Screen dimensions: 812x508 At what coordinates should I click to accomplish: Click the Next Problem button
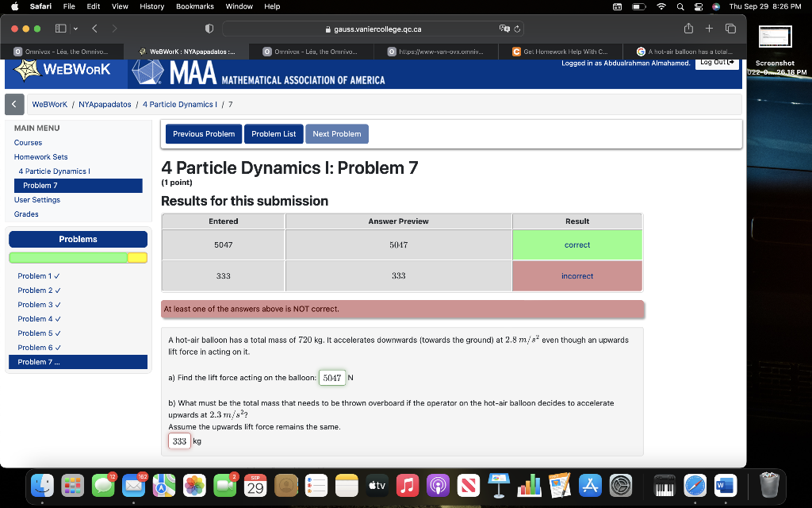tap(336, 133)
